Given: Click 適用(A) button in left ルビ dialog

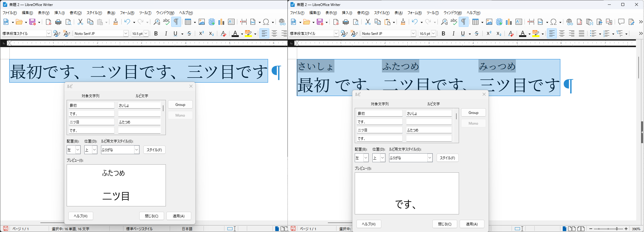Looking at the screenshot, I should (x=179, y=216).
